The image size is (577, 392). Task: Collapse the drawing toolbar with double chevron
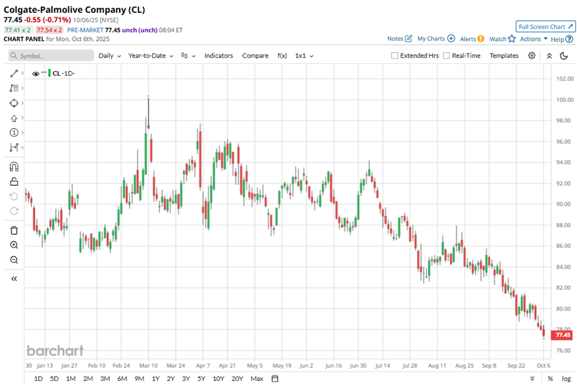point(14,279)
